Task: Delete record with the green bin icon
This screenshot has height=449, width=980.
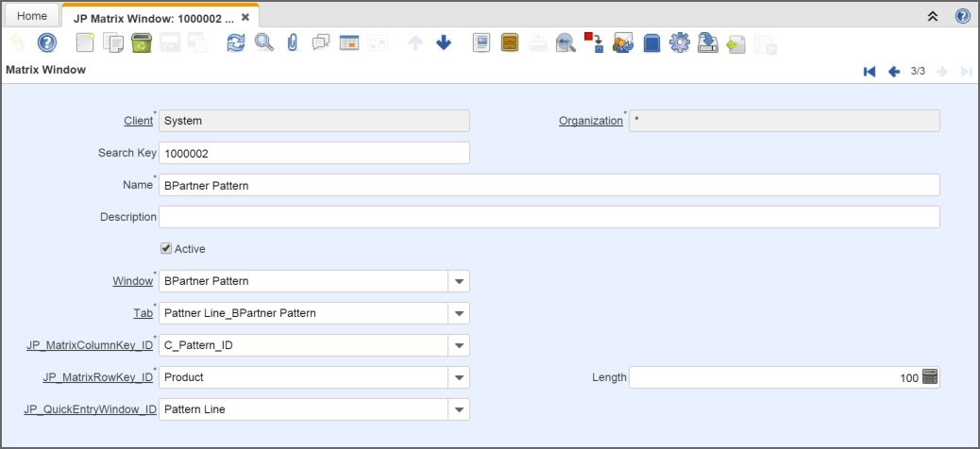Action: point(142,43)
